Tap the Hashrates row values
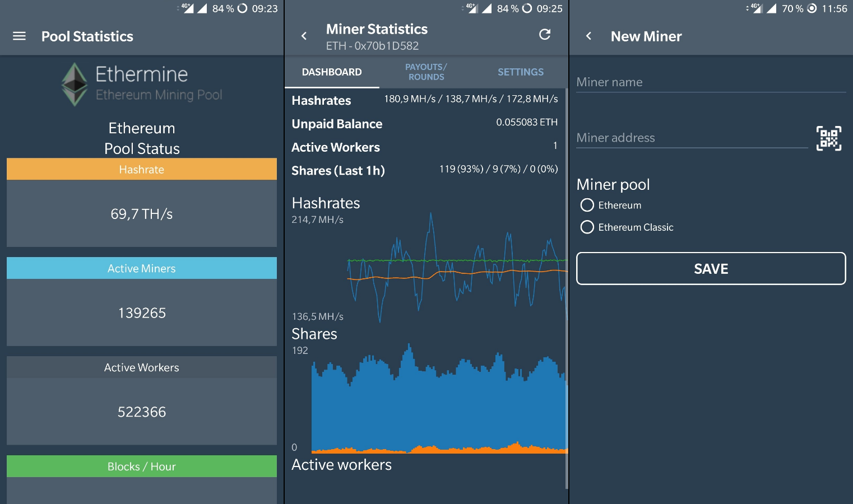 [x=471, y=99]
